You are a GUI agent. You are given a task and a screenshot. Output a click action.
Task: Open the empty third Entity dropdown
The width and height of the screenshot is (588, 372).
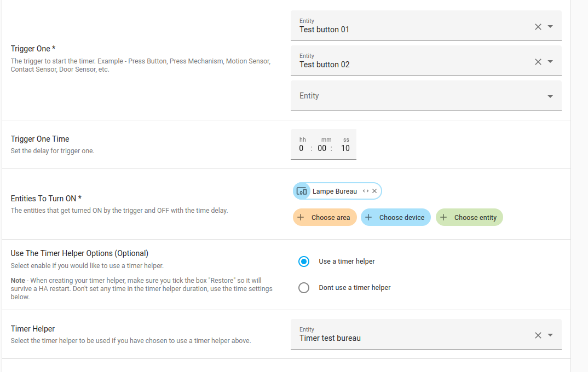(550, 96)
